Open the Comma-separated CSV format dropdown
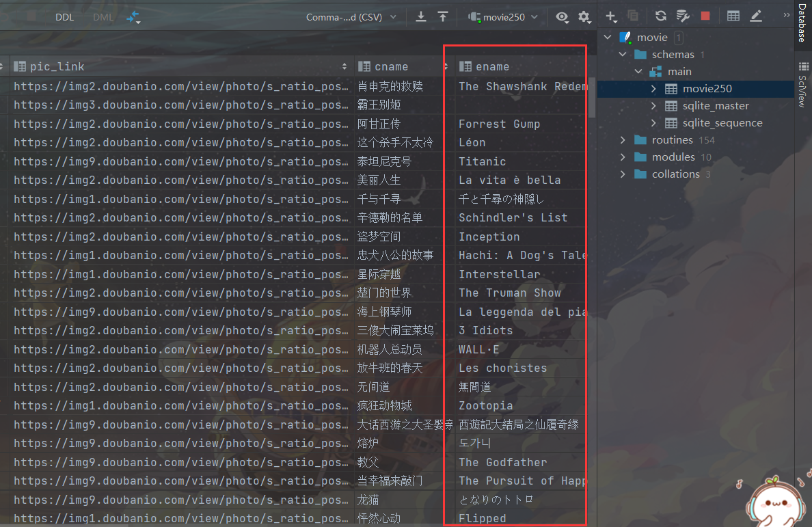This screenshot has width=812, height=527. point(351,17)
